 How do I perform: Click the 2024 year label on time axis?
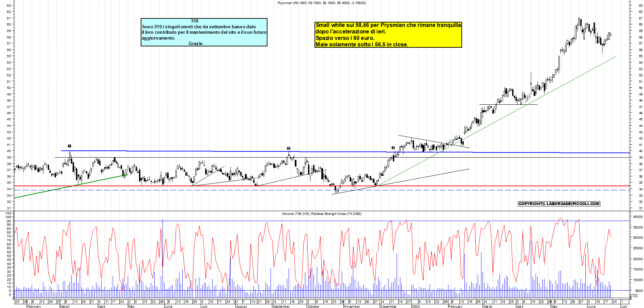[416, 306]
